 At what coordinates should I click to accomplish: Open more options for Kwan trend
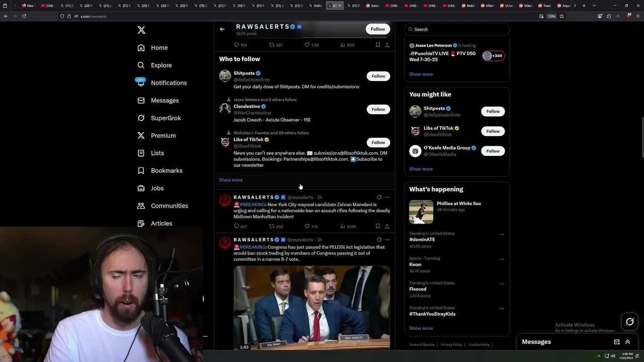502,259
